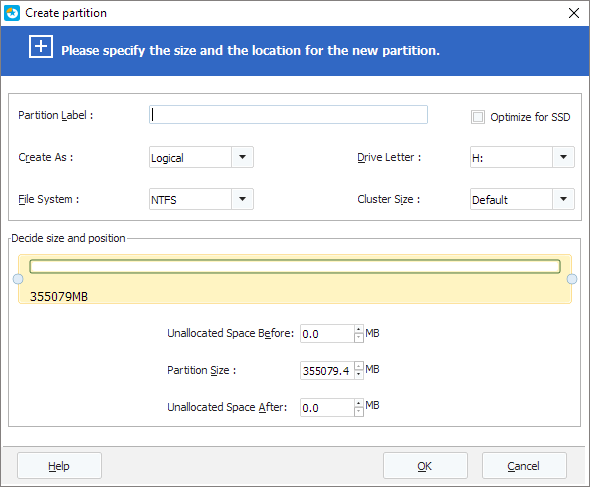Enable the Optimize for SSD checkbox
This screenshot has width=590, height=487.
pyautogui.click(x=478, y=117)
